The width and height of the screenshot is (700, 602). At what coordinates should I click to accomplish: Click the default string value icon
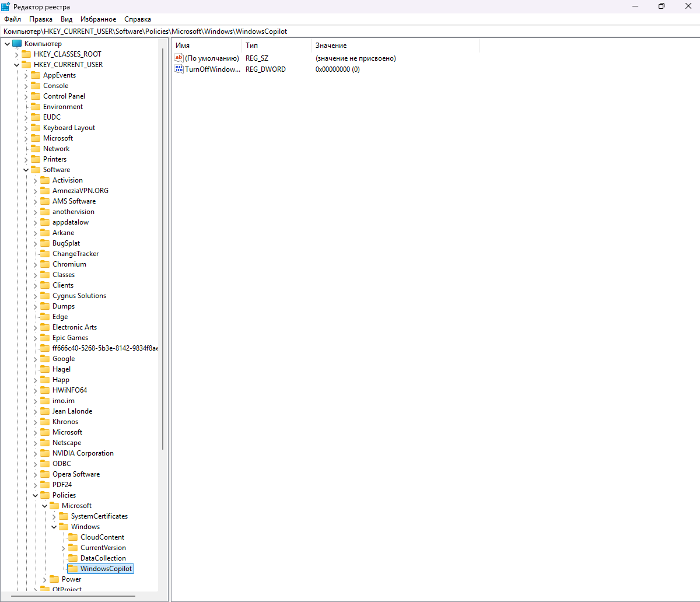(x=179, y=58)
